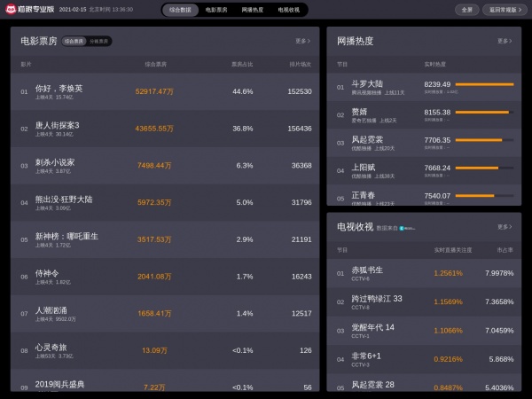This screenshot has height=399, width=532.
Task: Click the rating value 1.2561%
Action: coord(448,273)
